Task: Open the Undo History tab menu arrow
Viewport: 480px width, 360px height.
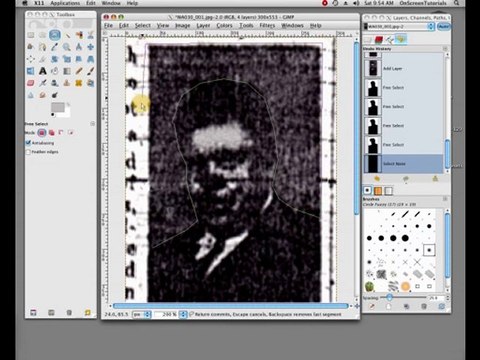Action: pyautogui.click(x=445, y=49)
